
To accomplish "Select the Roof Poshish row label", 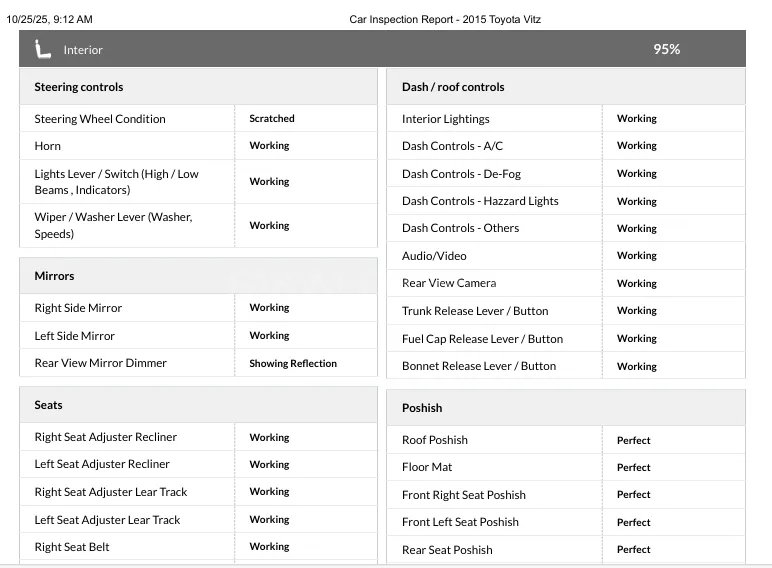I will tap(435, 440).
